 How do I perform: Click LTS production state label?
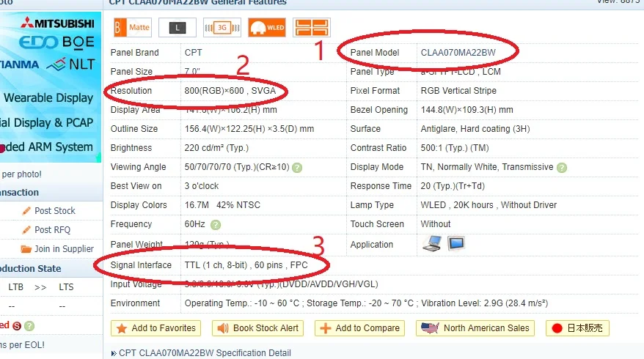pyautogui.click(x=66, y=287)
